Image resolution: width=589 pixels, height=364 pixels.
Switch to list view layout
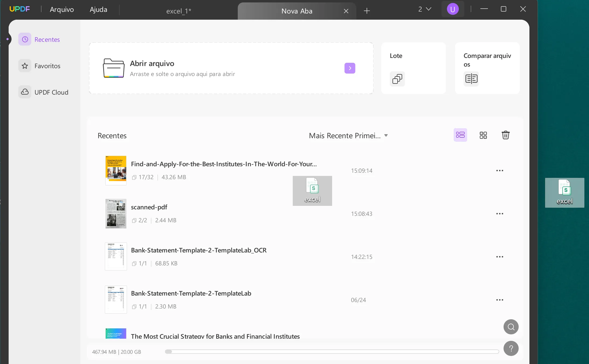pos(460,135)
